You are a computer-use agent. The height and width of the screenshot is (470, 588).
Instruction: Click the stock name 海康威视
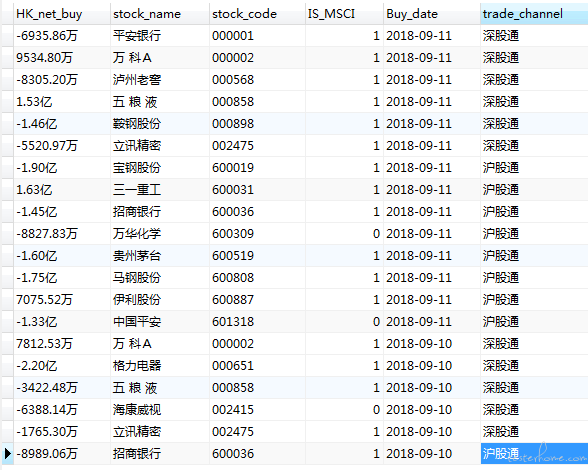pos(137,410)
